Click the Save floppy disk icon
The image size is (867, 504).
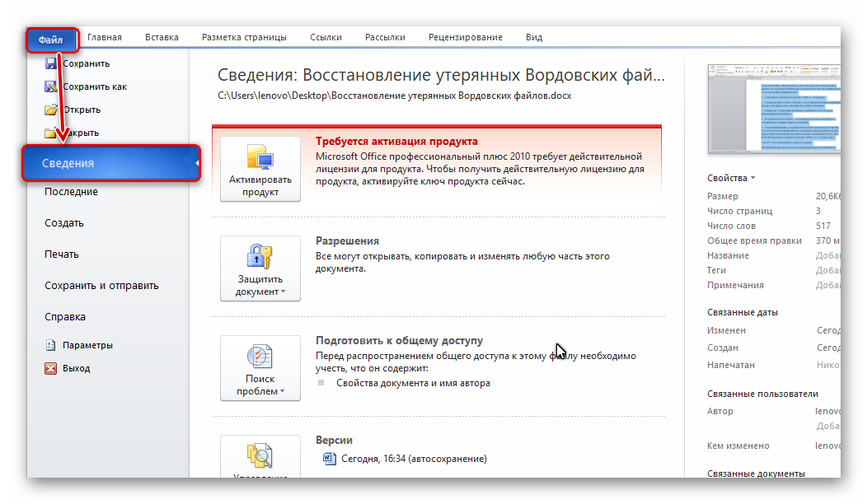pyautogui.click(x=51, y=63)
